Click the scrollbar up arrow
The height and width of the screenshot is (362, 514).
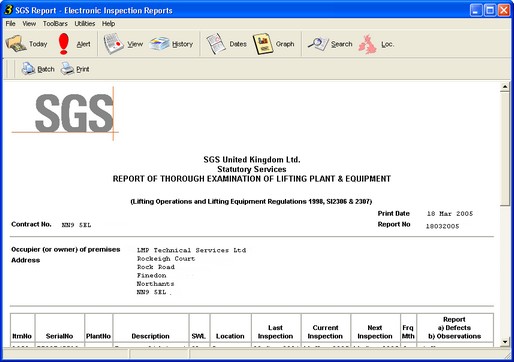pos(505,87)
